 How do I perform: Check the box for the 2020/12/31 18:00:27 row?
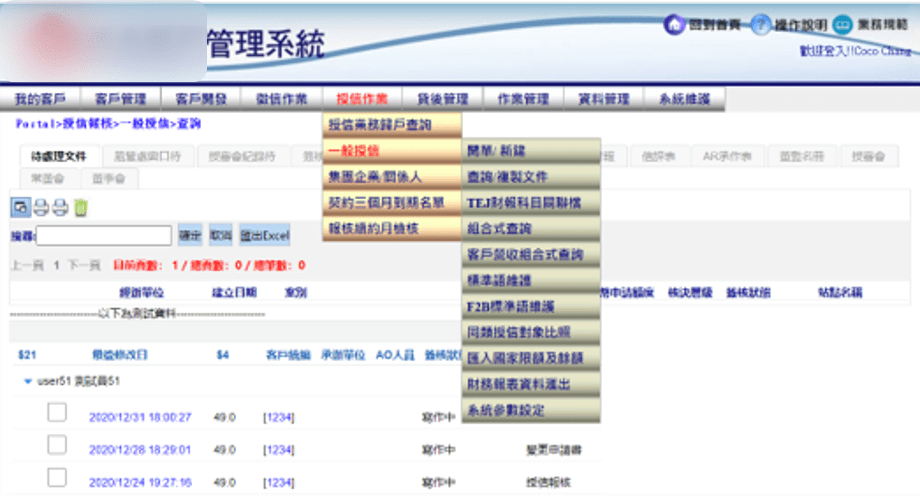57,413
